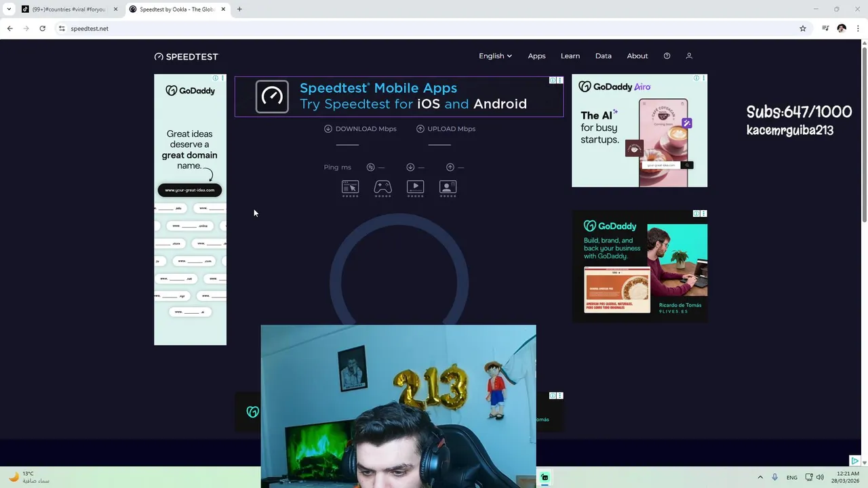This screenshot has height=488, width=868.
Task: Select the video streaming experience icon
Action: tap(415, 188)
